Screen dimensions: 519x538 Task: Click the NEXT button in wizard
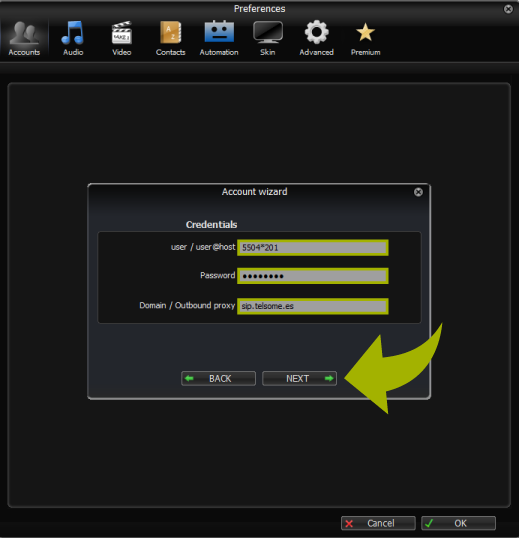click(299, 378)
